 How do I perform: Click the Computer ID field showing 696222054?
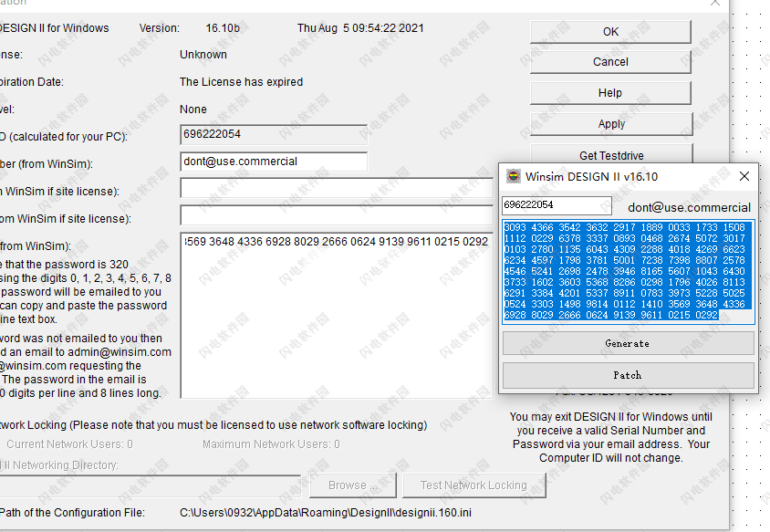point(274,134)
